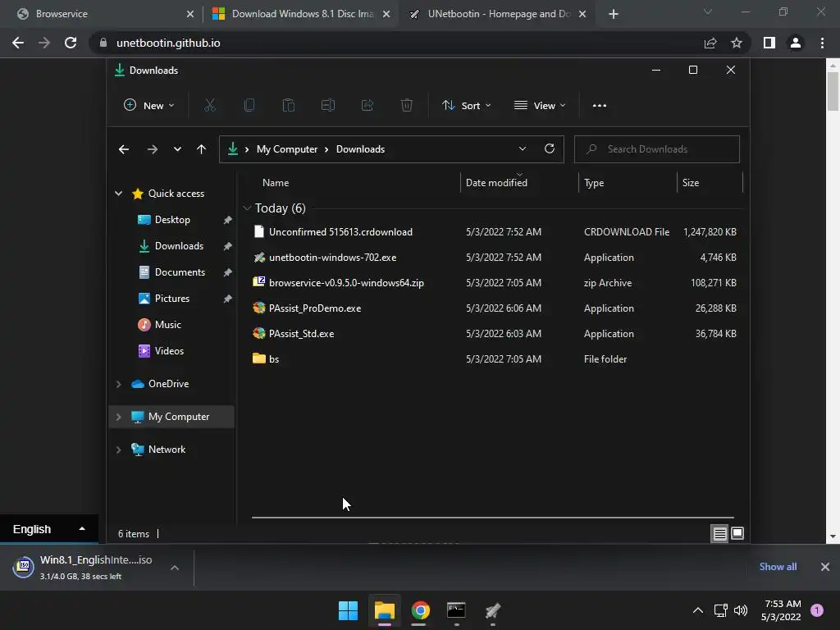
Task: Click the network tray icon
Action: coord(720,610)
